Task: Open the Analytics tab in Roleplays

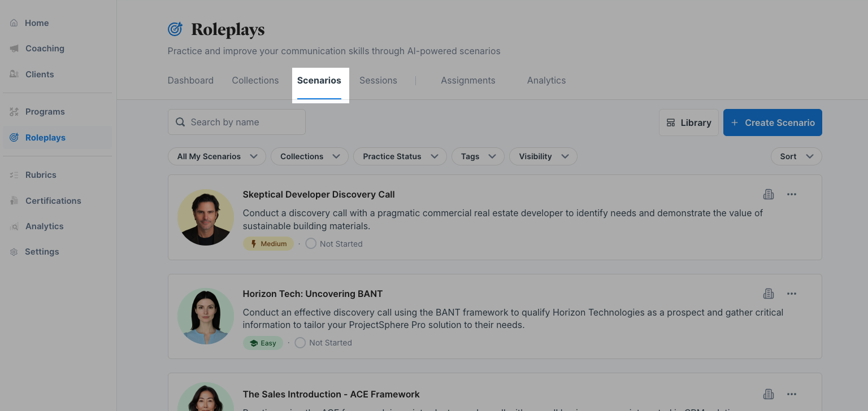Action: (x=546, y=80)
